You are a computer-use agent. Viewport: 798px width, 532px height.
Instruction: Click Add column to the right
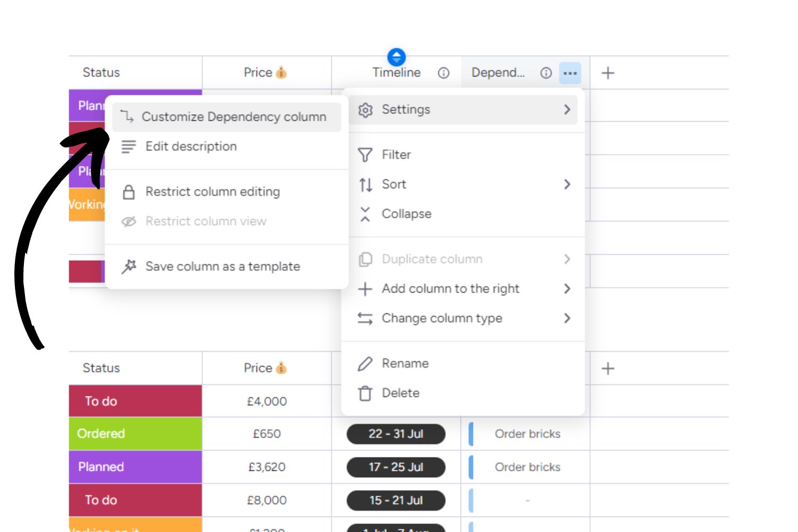click(450, 289)
